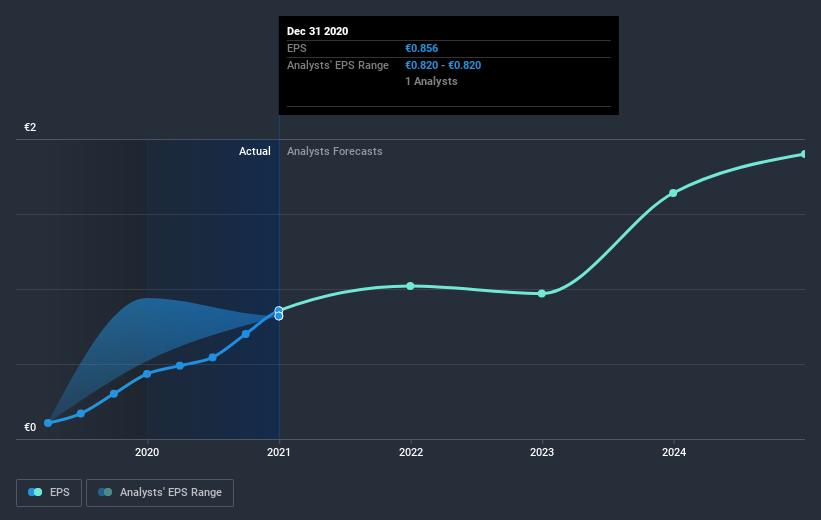821x520 pixels.
Task: Select the start-of-2020 EPS data point
Action: pos(147,374)
